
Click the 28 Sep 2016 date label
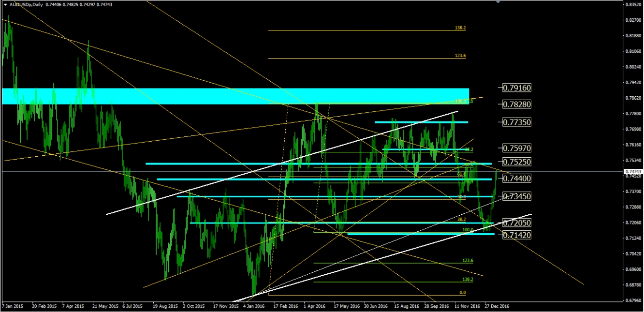437,306
